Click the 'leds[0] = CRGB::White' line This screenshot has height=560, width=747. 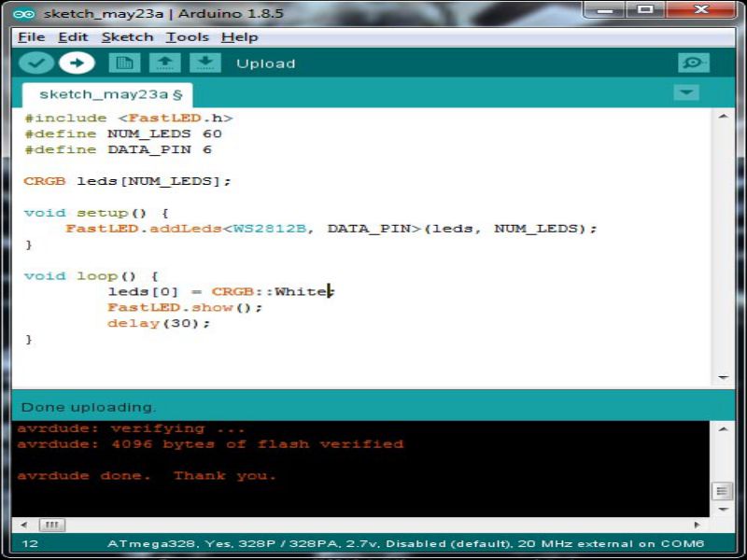(221, 291)
